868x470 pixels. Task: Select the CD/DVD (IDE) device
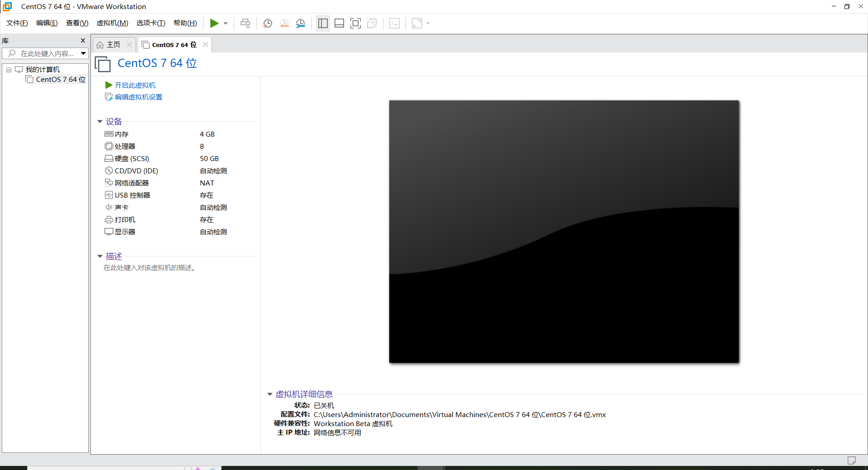point(136,171)
